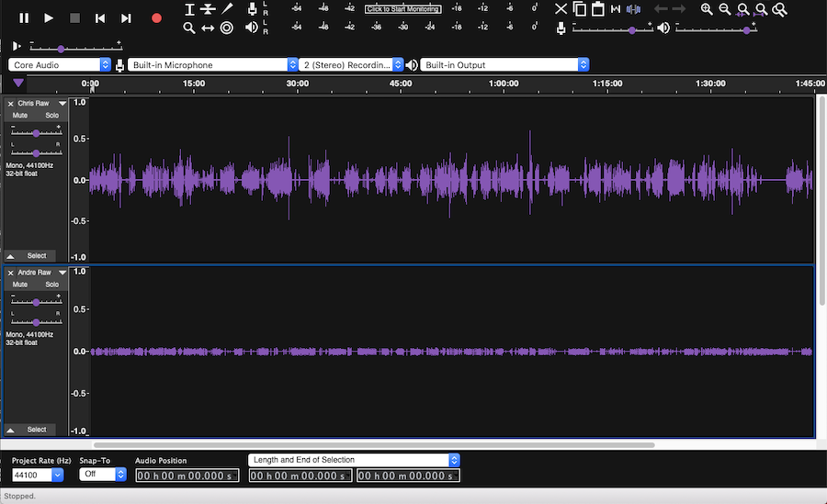Viewport: 827px width, 504px height.
Task: Select the Draw pencil tool
Action: (x=227, y=9)
